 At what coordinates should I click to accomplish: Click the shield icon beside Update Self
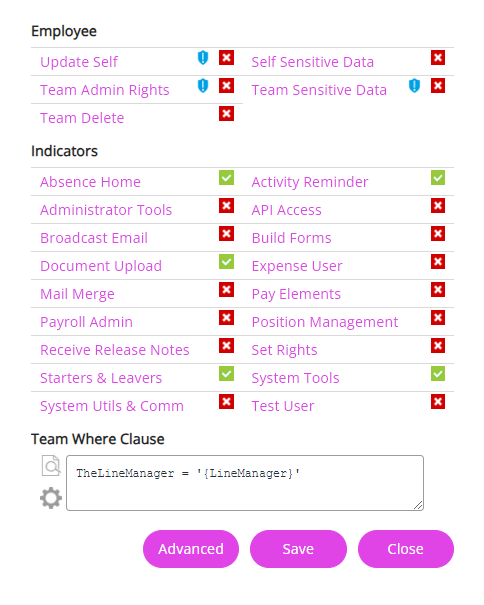tap(203, 58)
